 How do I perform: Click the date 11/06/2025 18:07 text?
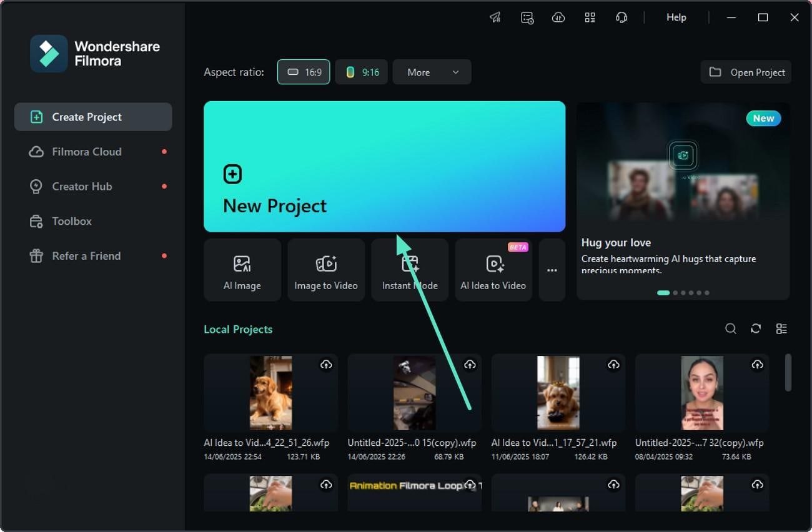tap(520, 457)
